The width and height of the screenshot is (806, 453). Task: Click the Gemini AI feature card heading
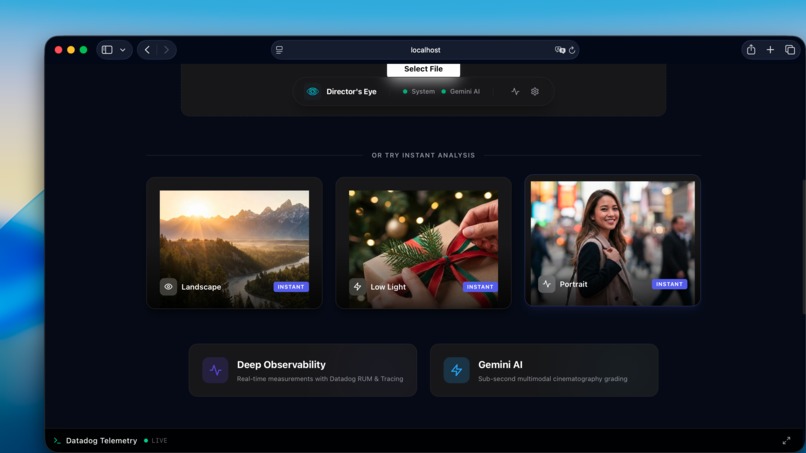tap(500, 365)
